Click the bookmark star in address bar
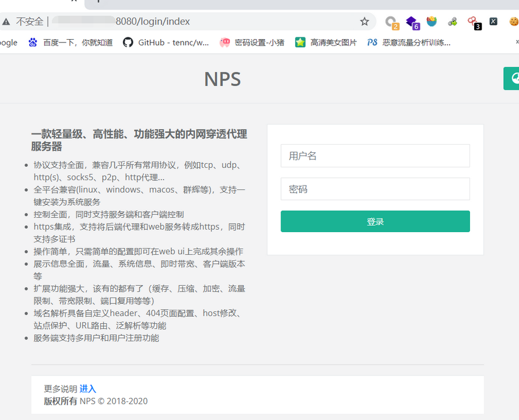The width and height of the screenshot is (519, 420). (364, 22)
